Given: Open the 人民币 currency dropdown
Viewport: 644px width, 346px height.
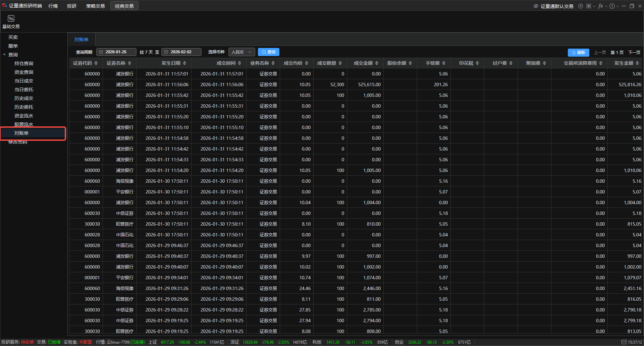Looking at the screenshot, I should coord(241,52).
